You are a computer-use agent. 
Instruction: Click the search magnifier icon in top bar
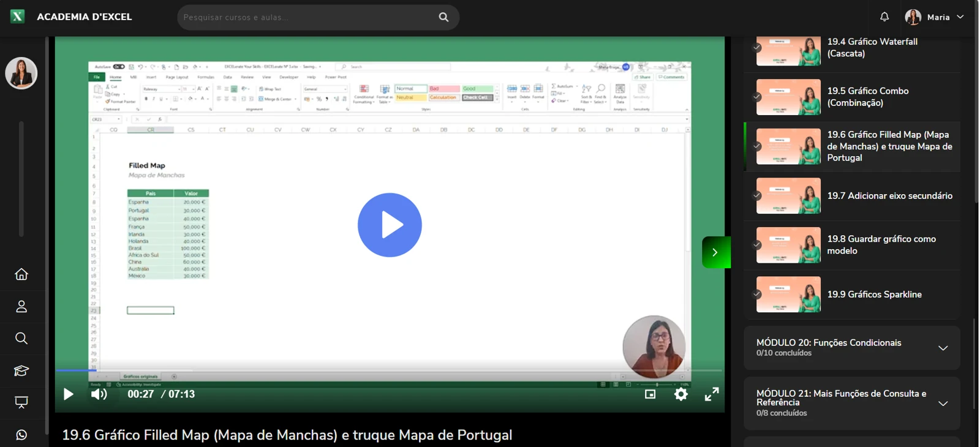[443, 17]
